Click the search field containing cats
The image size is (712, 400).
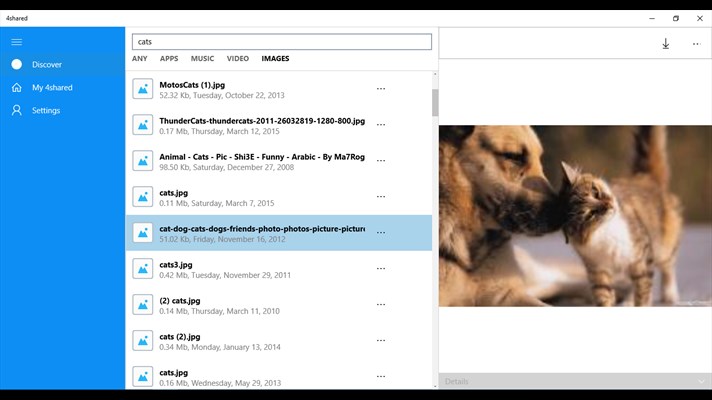[282, 42]
